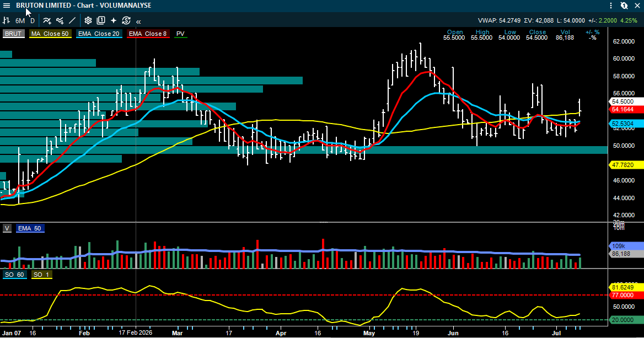Select the MA Close 50 indicator label
The height and width of the screenshot is (338, 644).
point(50,34)
